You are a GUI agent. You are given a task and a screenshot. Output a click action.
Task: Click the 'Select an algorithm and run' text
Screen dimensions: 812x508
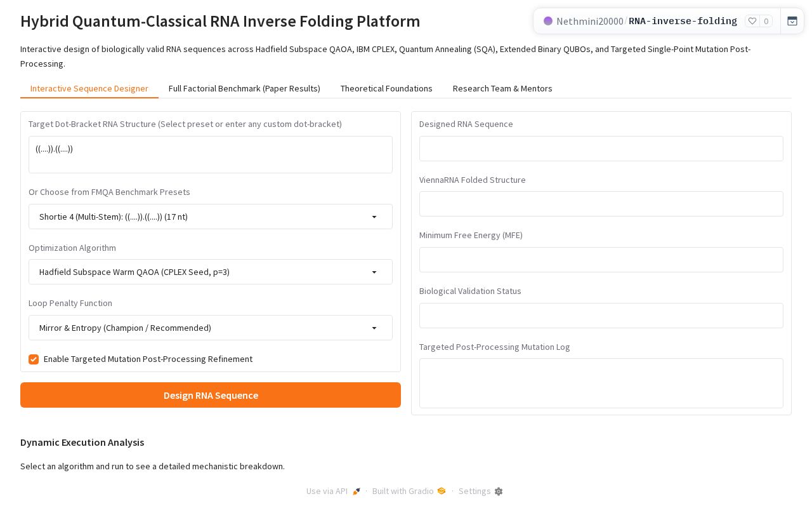(152, 466)
